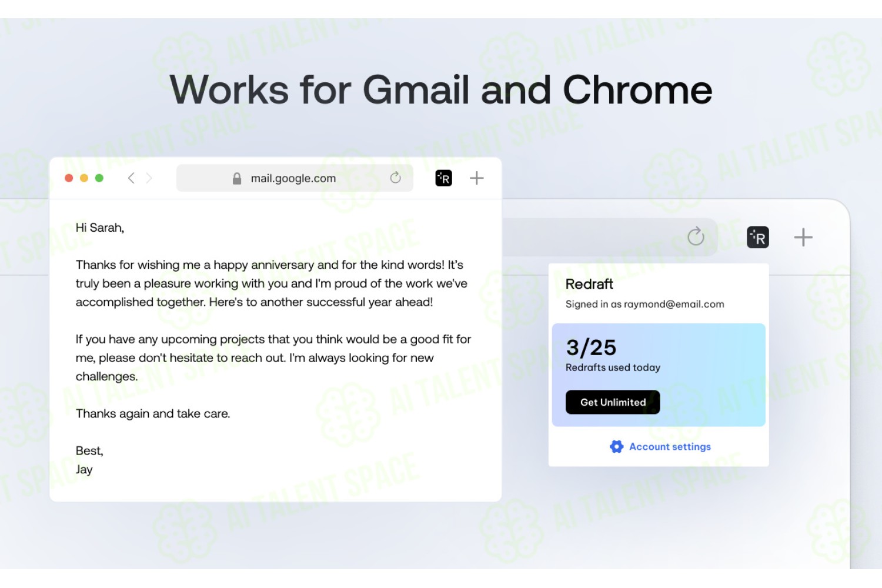Screen dimensions: 882x588
Task: Open the Account settings link
Action: click(x=670, y=447)
